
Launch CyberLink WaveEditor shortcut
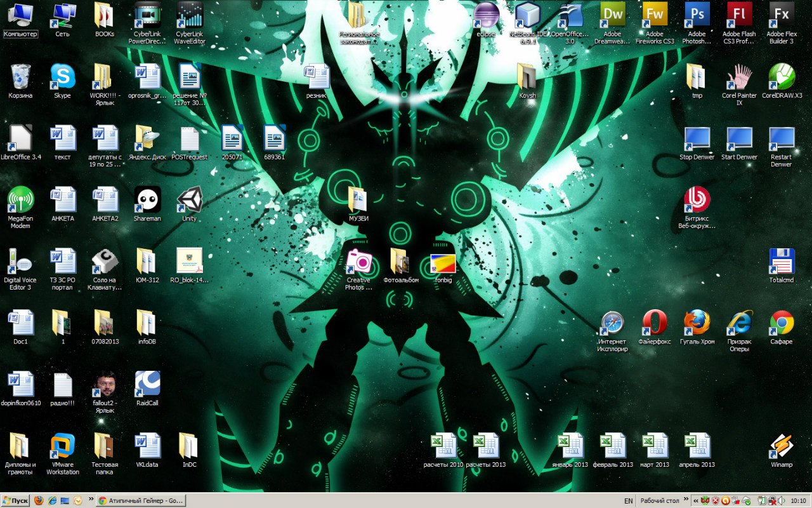(190, 23)
